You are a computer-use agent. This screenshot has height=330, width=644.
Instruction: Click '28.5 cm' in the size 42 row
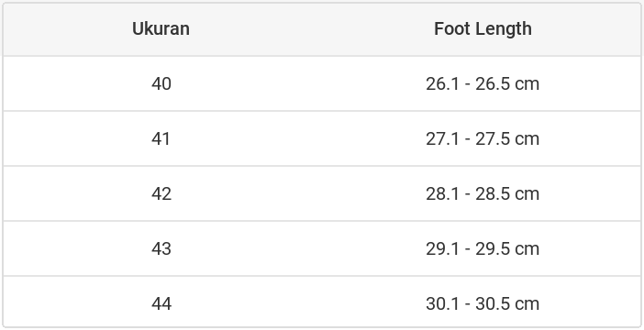pyautogui.click(x=507, y=193)
